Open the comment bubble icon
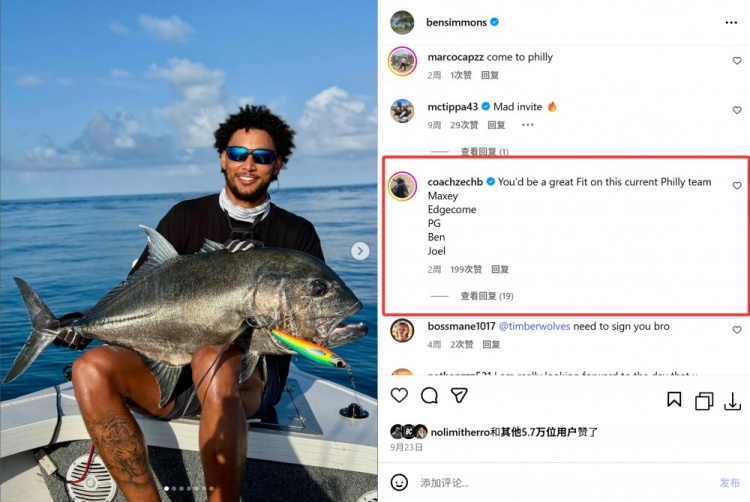750x502 pixels. [429, 395]
